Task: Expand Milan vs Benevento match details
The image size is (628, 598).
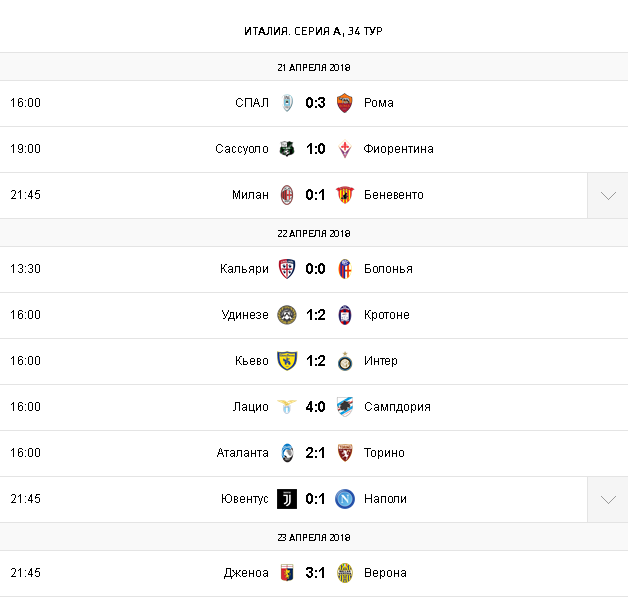Action: click(607, 196)
